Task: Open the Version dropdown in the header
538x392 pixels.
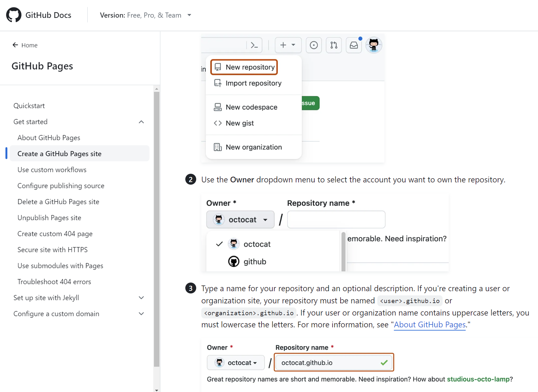Action: click(146, 15)
